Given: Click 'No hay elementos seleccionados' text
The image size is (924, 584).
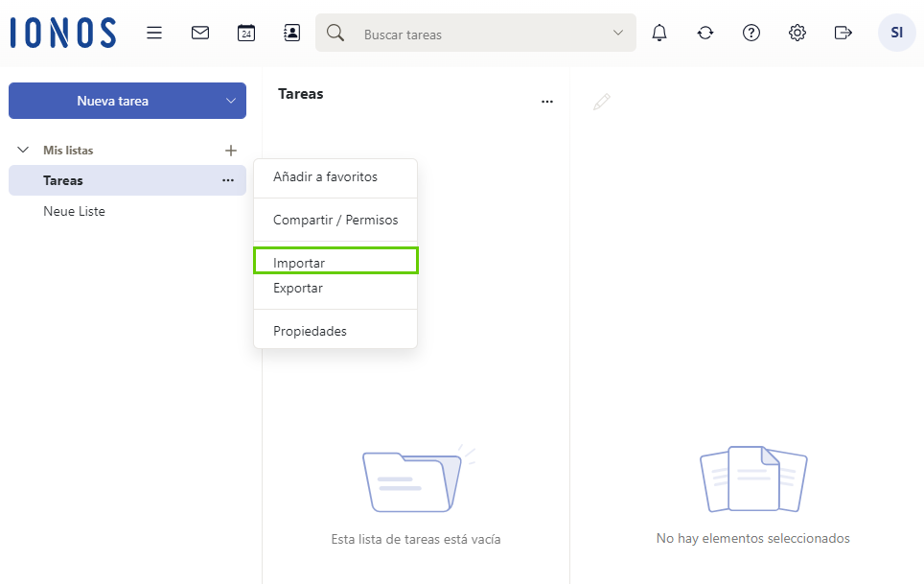Looking at the screenshot, I should pos(753,538).
